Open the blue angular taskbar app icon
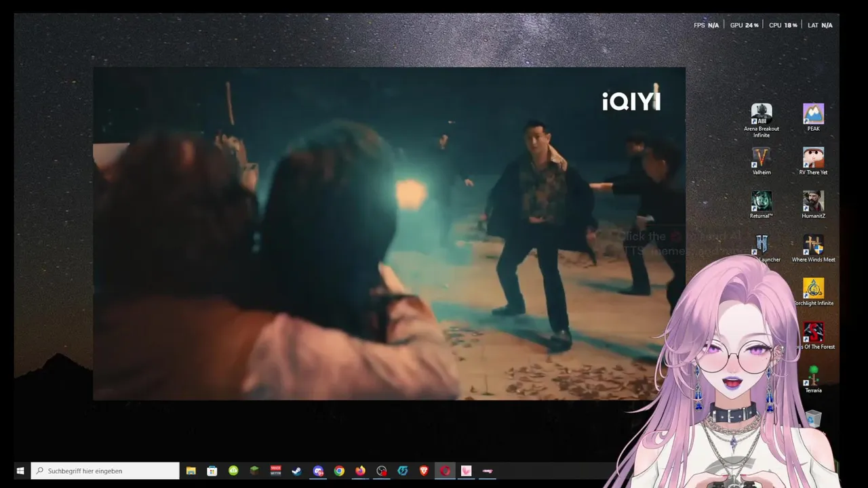868x488 pixels. tap(403, 471)
